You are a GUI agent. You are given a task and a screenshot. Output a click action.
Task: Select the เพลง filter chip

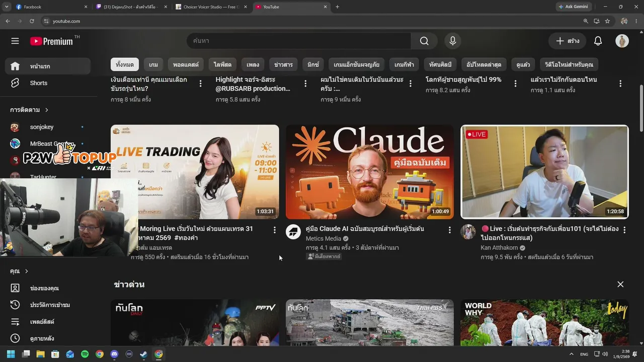(x=253, y=65)
